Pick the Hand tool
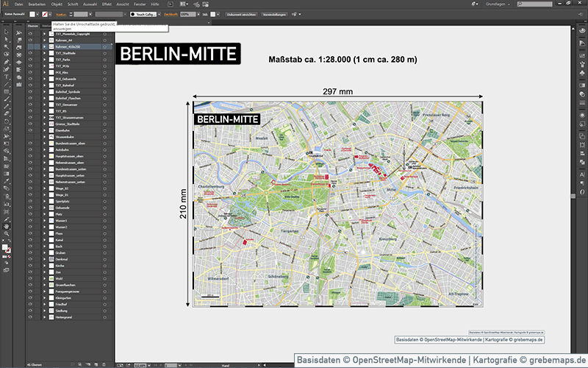 pos(7,226)
